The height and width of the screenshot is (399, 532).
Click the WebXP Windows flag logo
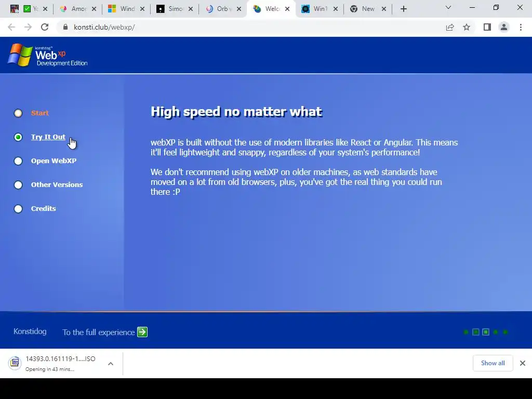pyautogui.click(x=20, y=55)
